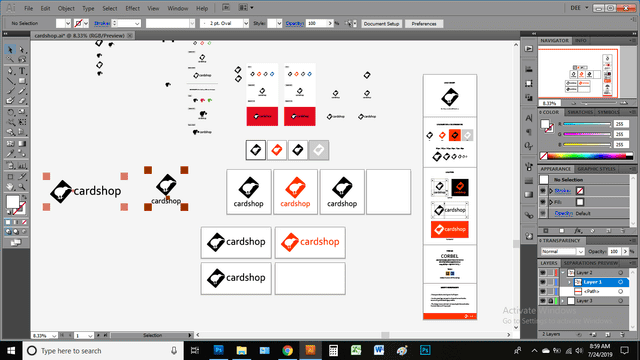Click the Preferences button

tap(424, 24)
